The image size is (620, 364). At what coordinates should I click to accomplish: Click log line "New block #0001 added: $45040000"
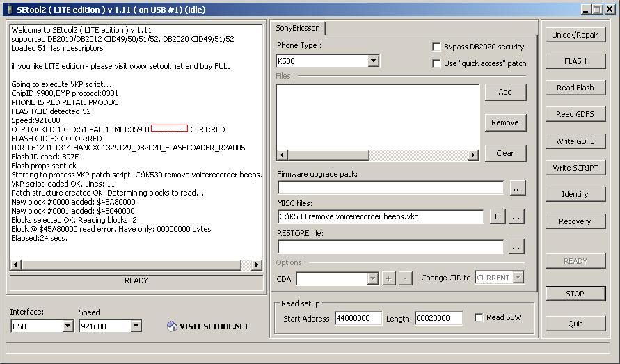73,211
